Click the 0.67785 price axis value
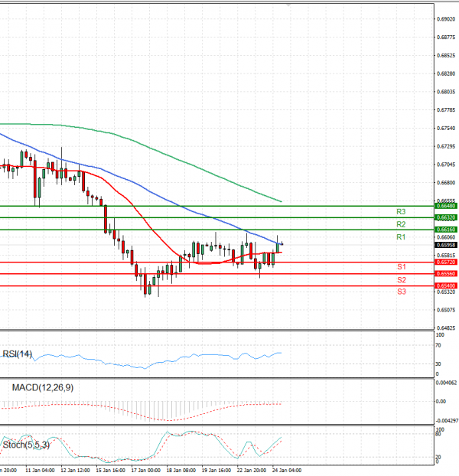 click(x=446, y=110)
